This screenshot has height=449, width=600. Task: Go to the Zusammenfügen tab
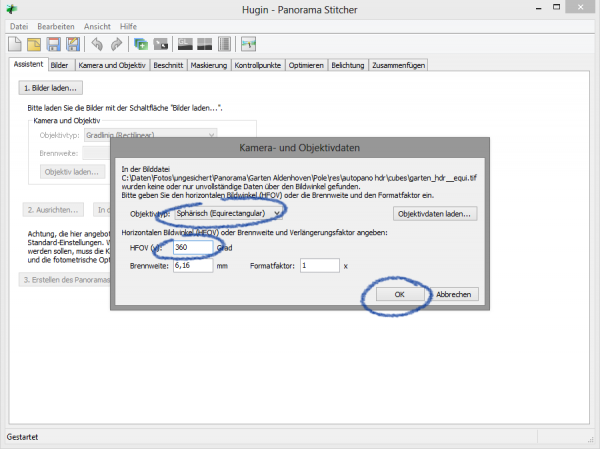[398, 65]
